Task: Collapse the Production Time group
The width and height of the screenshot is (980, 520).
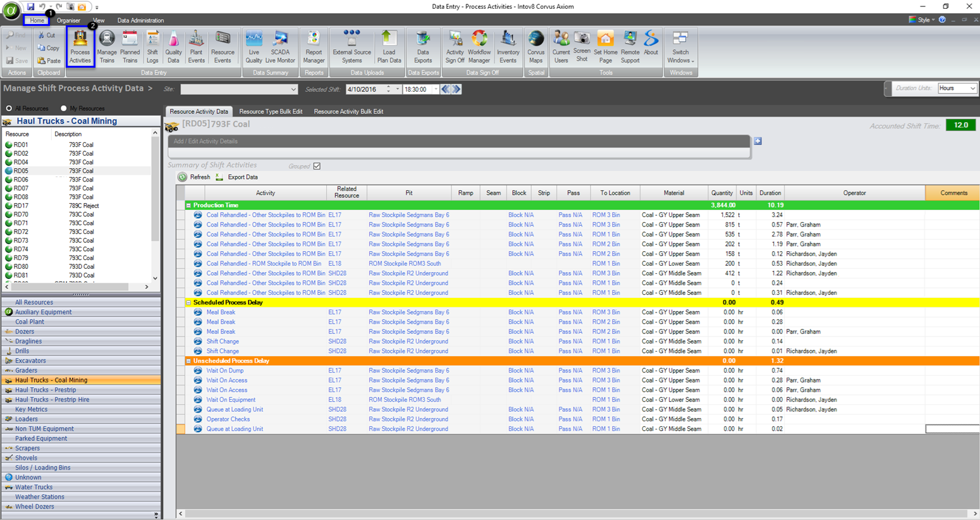Action: (x=188, y=206)
